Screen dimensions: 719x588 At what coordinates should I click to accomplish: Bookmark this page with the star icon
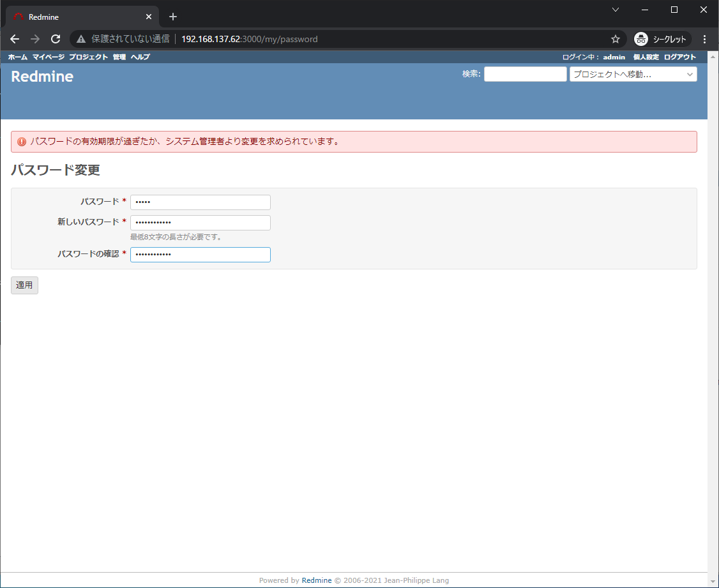click(615, 39)
